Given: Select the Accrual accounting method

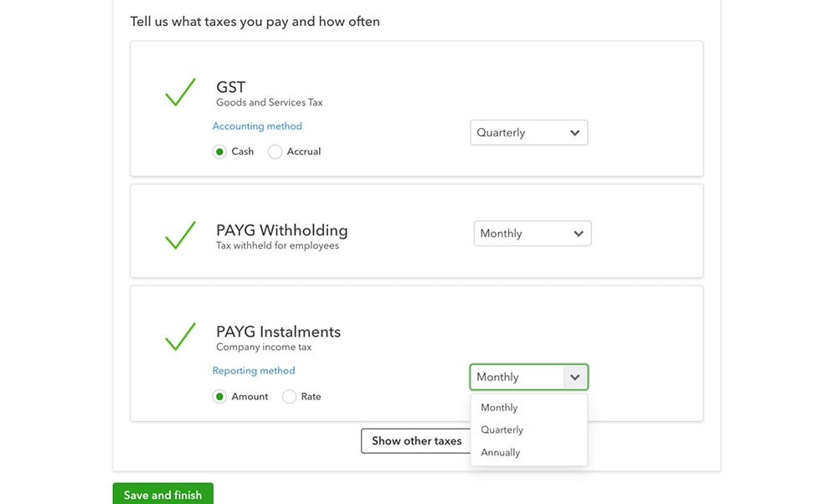Looking at the screenshot, I should pyautogui.click(x=275, y=152).
